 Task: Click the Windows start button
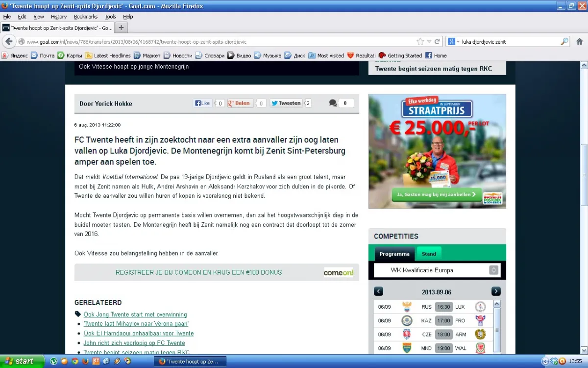pos(23,361)
